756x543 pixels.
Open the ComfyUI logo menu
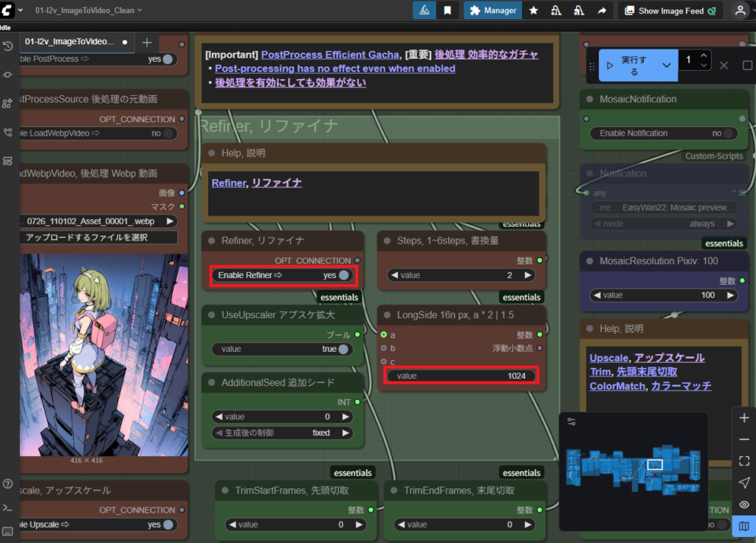[x=7, y=10]
